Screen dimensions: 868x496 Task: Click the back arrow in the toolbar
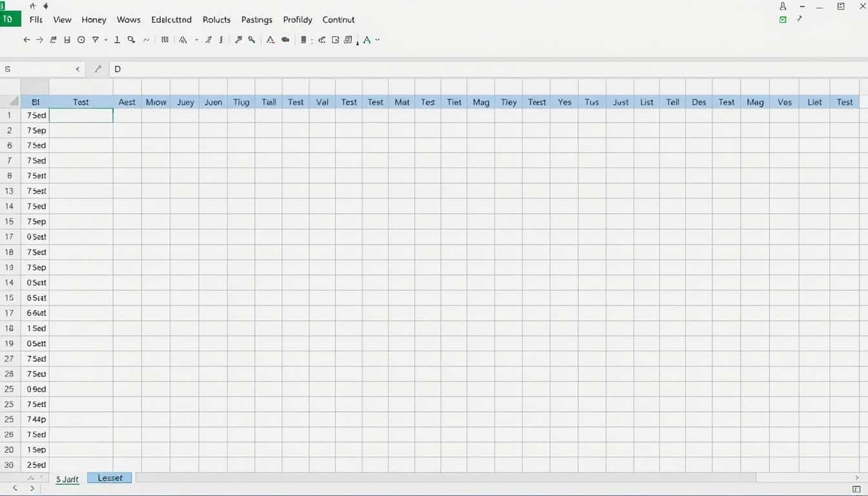[26, 40]
